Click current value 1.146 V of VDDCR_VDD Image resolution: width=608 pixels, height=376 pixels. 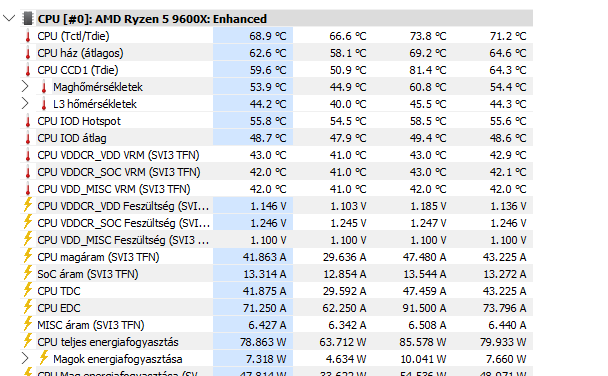tap(268, 207)
